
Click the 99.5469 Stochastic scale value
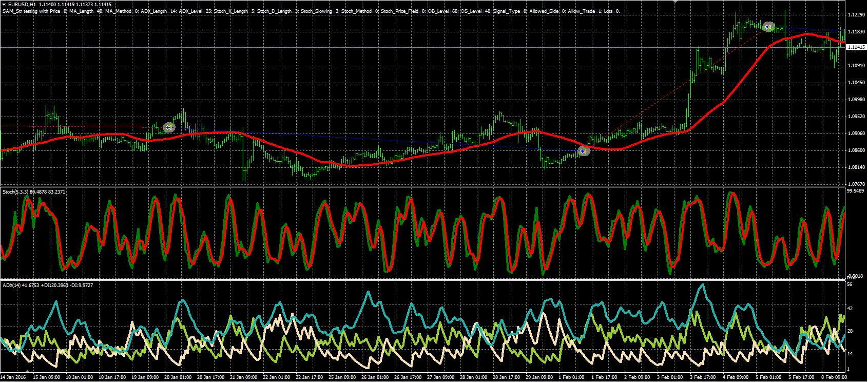click(x=855, y=191)
